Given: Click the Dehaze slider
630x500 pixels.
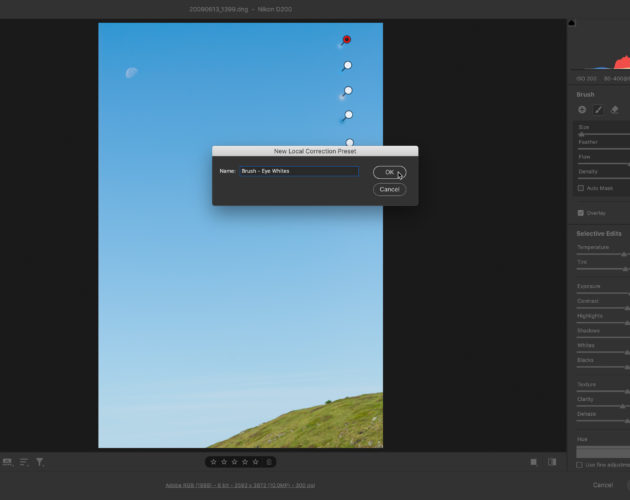Looking at the screenshot, I should click(x=603, y=421).
